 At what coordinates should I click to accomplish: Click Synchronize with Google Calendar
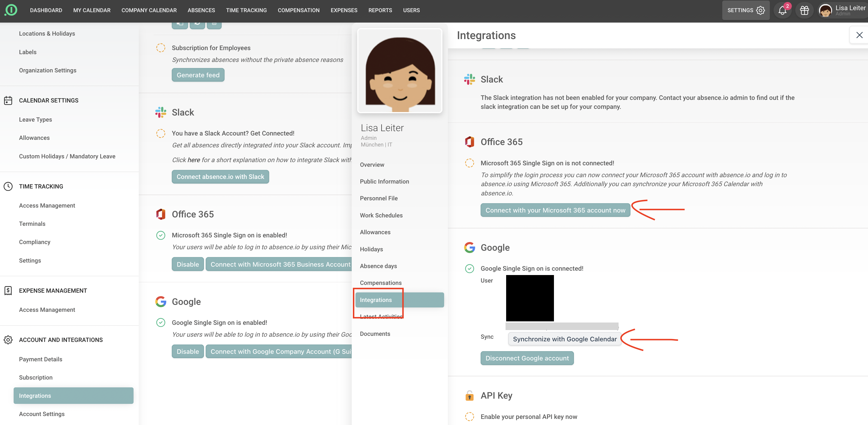[564, 339]
